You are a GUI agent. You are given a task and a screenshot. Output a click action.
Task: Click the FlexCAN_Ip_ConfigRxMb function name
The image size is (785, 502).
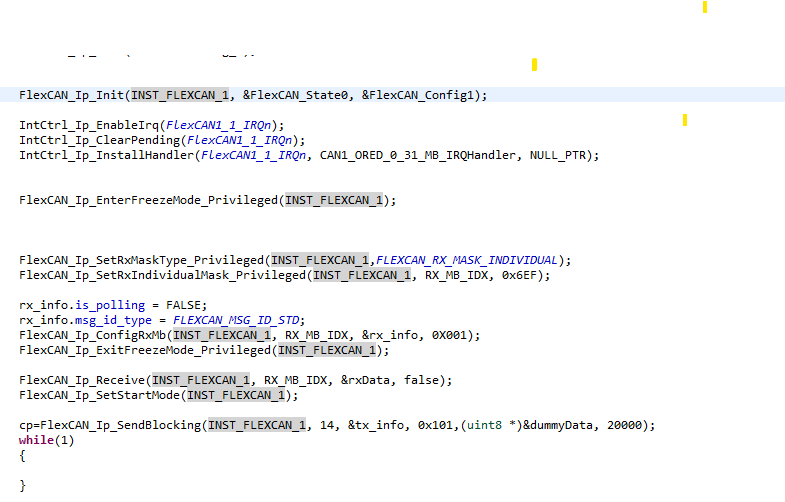pos(93,335)
